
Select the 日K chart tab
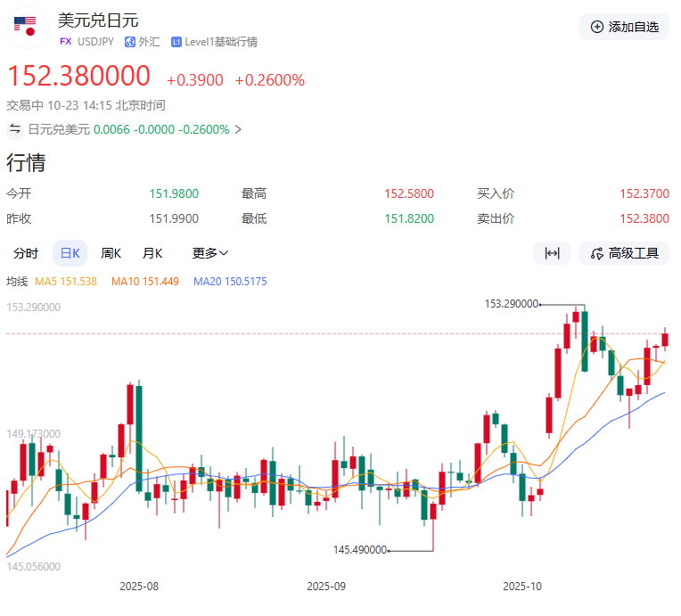coord(70,253)
